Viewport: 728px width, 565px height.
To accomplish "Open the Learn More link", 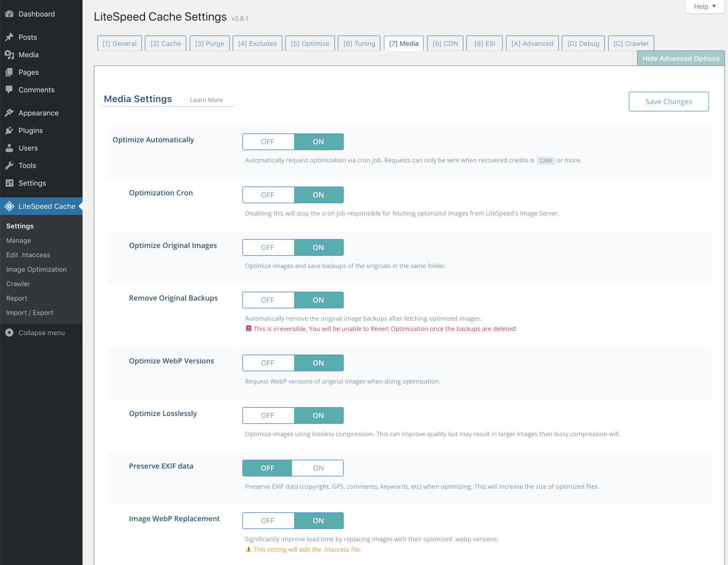I will point(206,99).
